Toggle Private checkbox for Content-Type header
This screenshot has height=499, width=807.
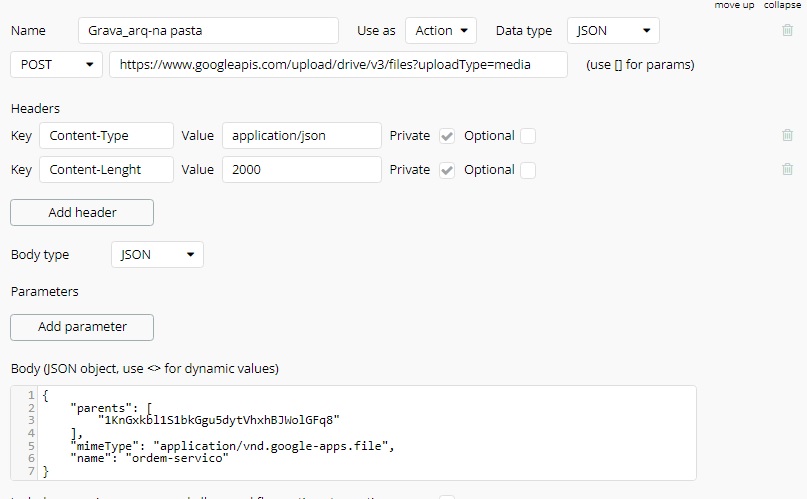(x=447, y=136)
